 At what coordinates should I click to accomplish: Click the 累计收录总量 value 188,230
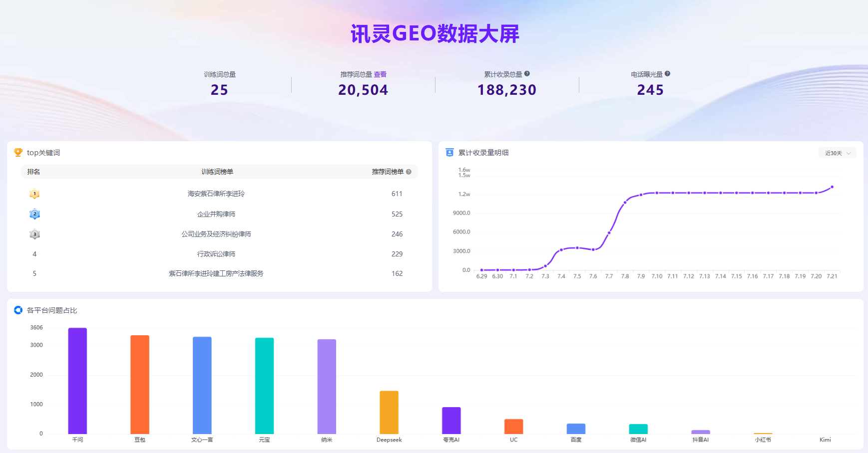pyautogui.click(x=507, y=90)
